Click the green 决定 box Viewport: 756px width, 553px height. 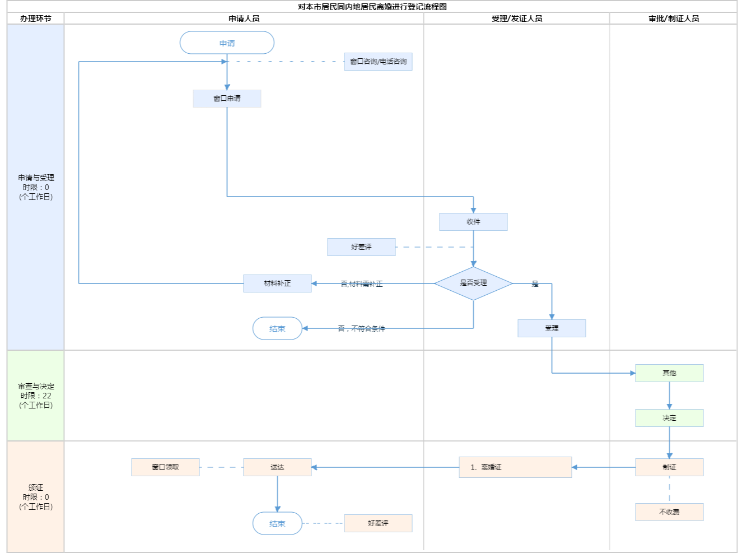669,418
